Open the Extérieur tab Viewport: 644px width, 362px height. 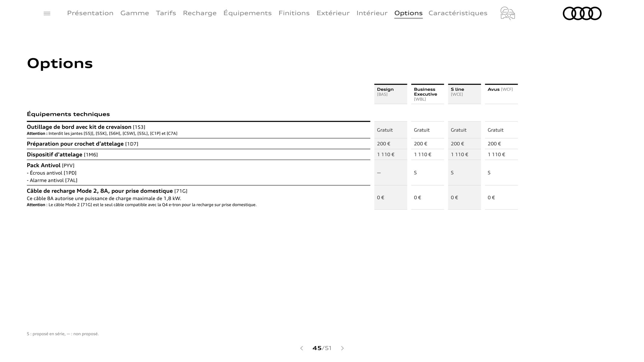click(333, 13)
